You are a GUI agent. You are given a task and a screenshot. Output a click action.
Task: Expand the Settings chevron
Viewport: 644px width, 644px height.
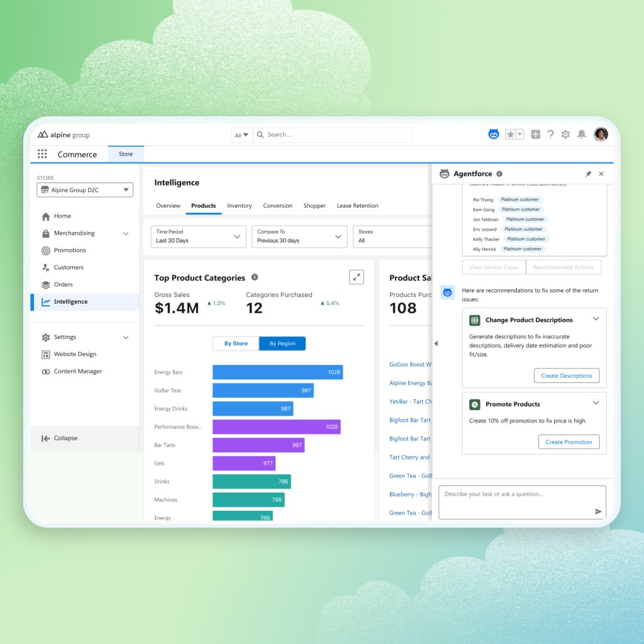pos(126,337)
